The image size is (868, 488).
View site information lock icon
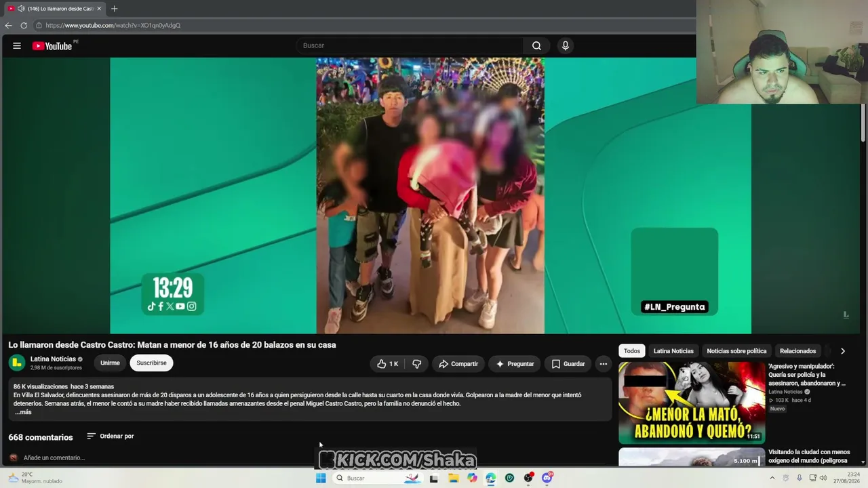point(39,25)
